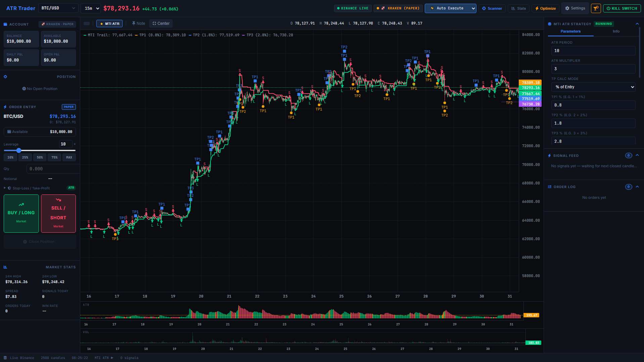The width and height of the screenshot is (644, 362).
Task: Click BUY / LONG market button
Action: pos(21,214)
